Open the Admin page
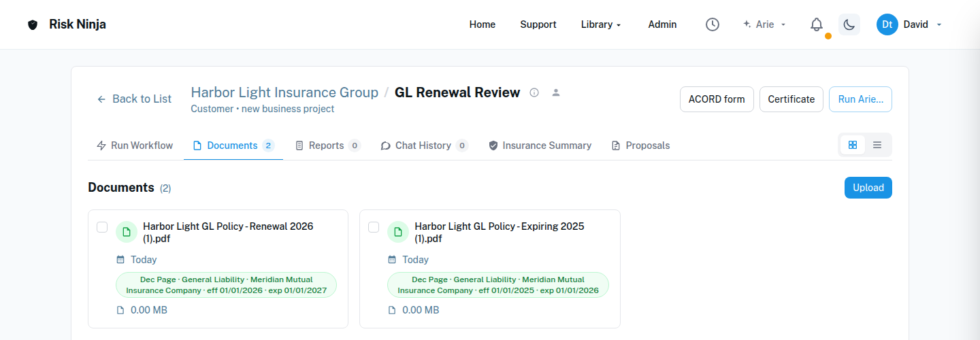This screenshot has width=980, height=340. coord(662,24)
